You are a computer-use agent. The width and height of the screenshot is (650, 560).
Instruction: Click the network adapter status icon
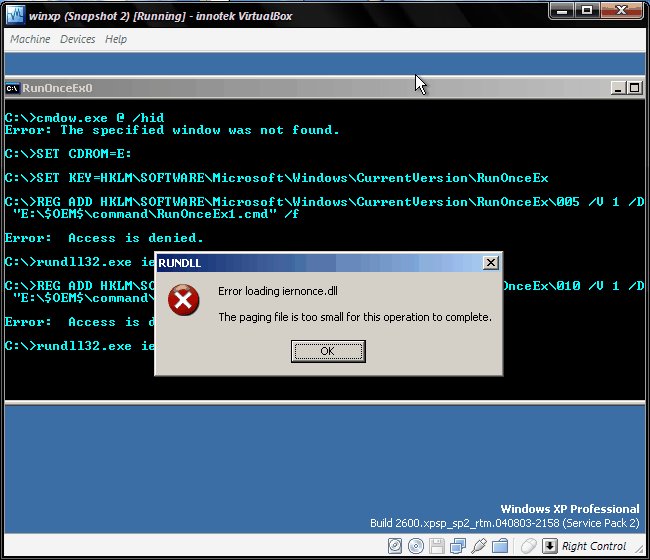[458, 546]
